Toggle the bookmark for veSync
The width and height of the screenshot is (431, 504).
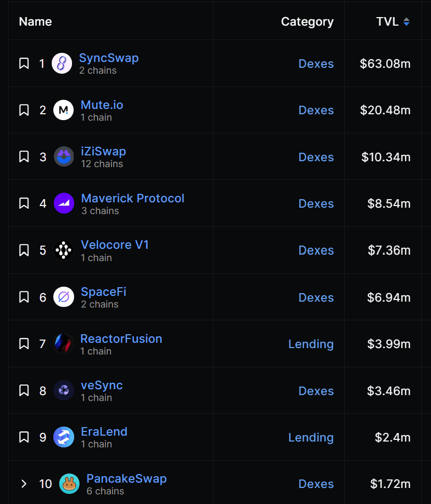pos(24,390)
